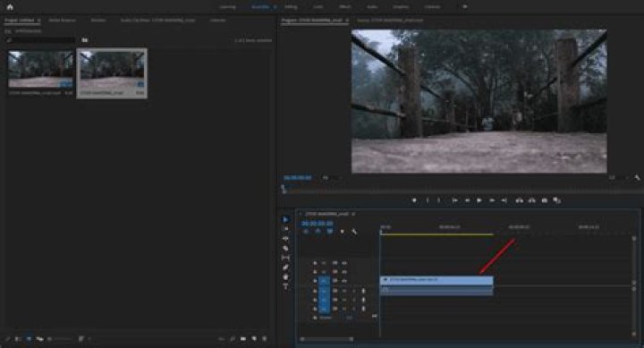The image size is (644, 348).
Task: Delete item with trash icon in Project panel
Action: (265, 339)
